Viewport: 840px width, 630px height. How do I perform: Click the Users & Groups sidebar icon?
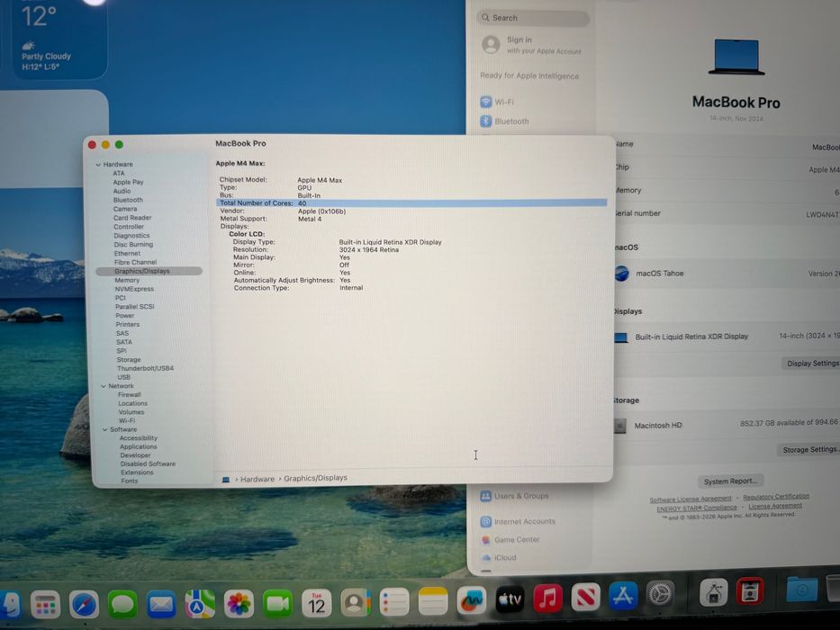click(486, 496)
